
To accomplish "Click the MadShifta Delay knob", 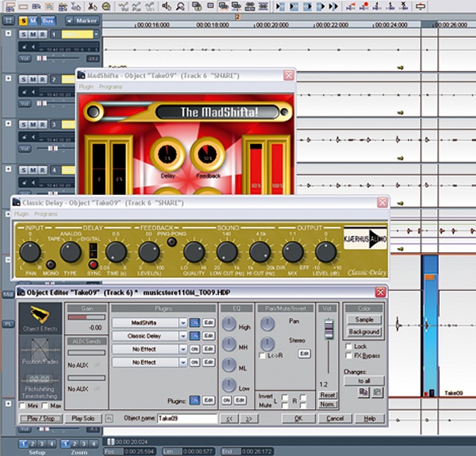I will pos(168,154).
